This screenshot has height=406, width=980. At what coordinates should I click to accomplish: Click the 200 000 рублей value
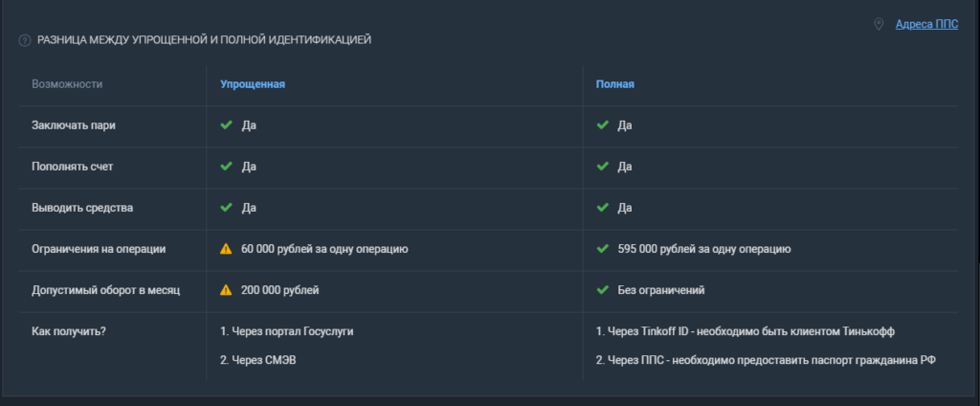click(x=280, y=290)
